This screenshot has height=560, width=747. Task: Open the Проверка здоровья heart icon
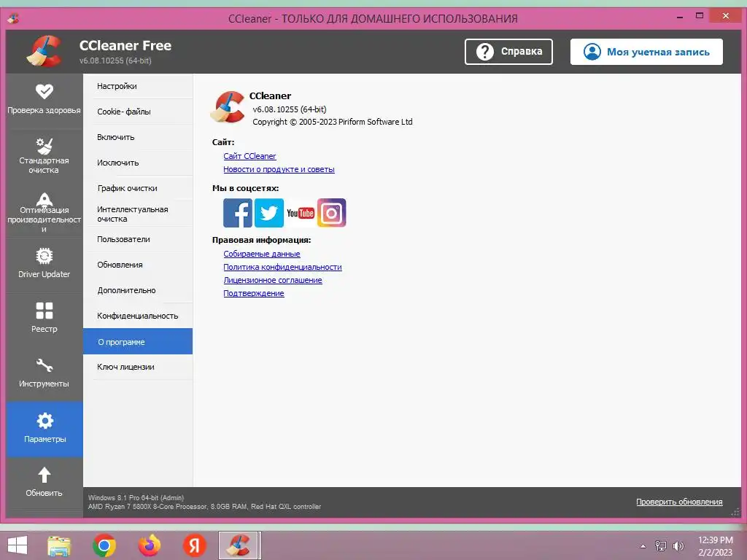[x=44, y=91]
